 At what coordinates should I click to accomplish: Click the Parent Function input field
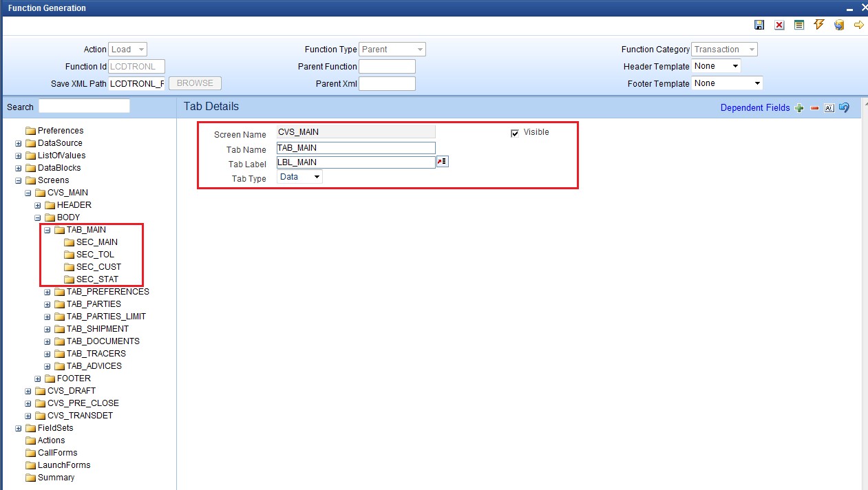pos(388,67)
